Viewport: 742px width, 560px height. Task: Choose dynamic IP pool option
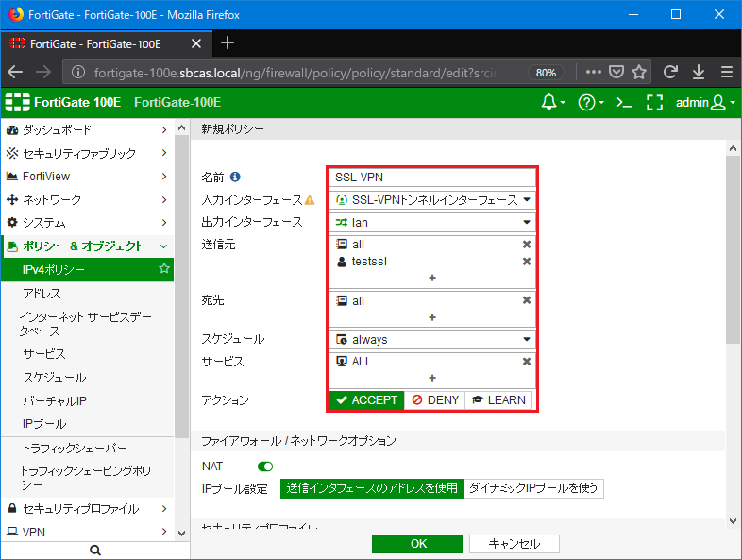pos(533,488)
